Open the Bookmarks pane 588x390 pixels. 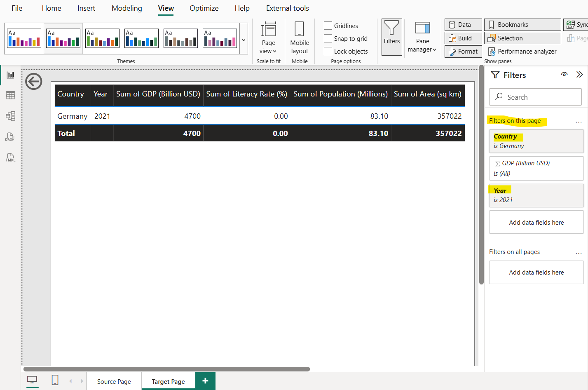coord(522,24)
